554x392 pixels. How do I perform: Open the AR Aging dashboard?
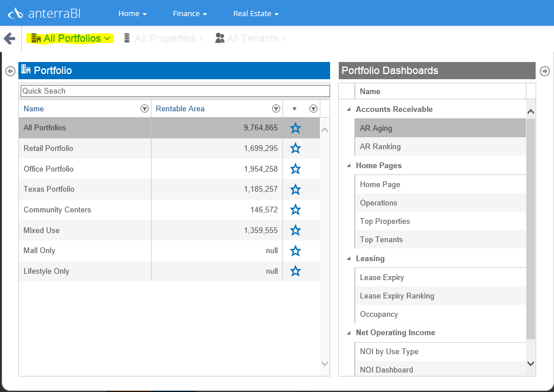point(440,128)
